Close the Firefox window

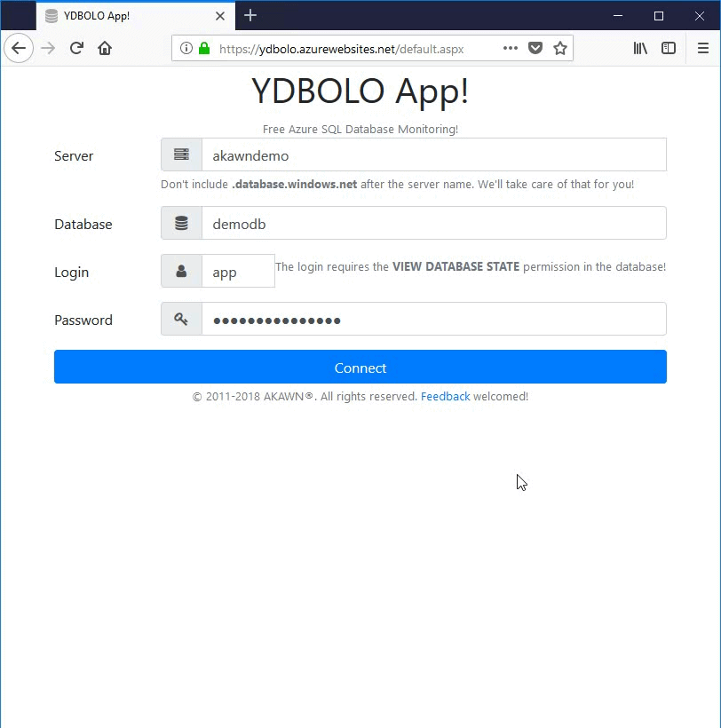(700, 16)
